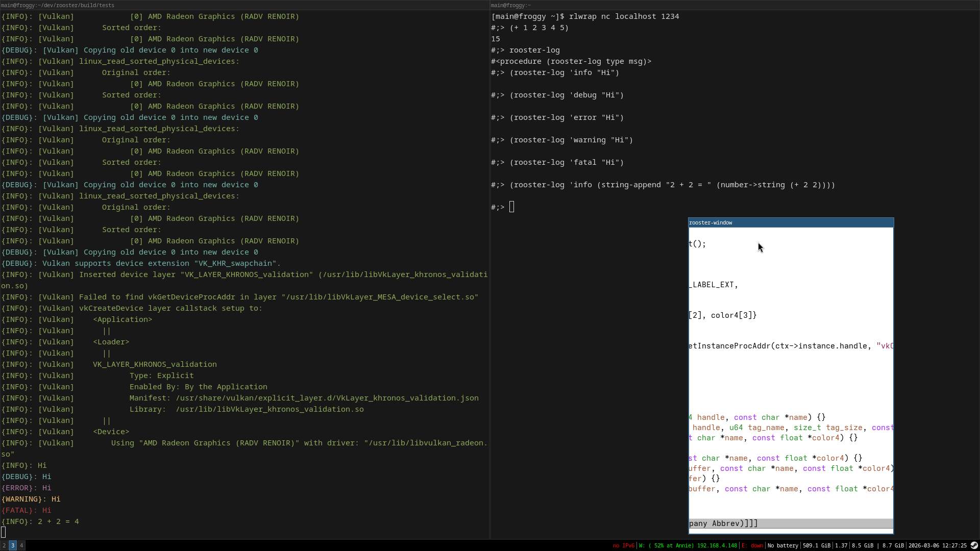Click the '{FATAL}: Hi' log line

pos(27,510)
